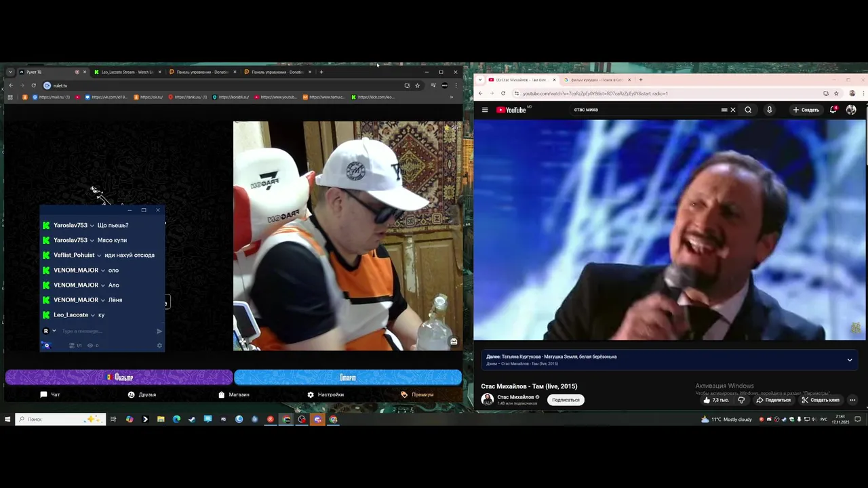Switch to first Панель управления tab
The image size is (868, 488).
click(202, 72)
